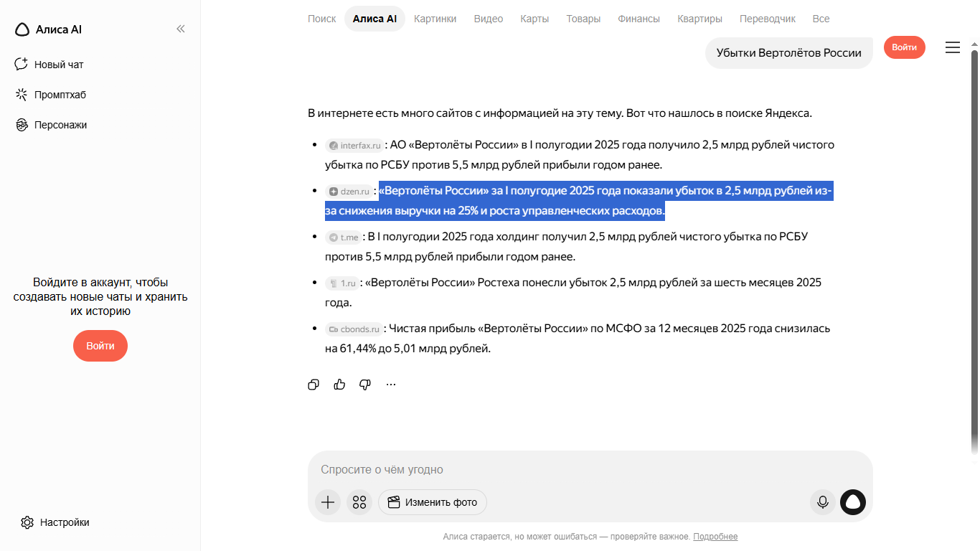Go to the Карты tab

[534, 19]
